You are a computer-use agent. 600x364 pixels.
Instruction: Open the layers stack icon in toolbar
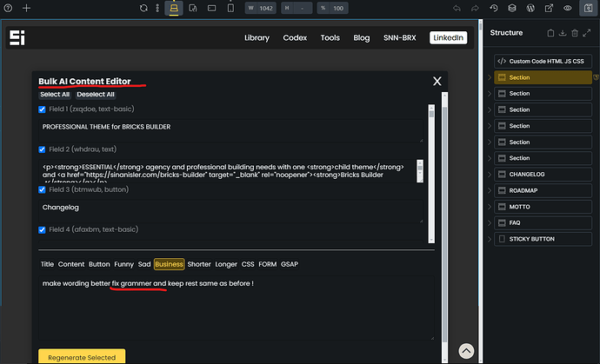coord(512,8)
